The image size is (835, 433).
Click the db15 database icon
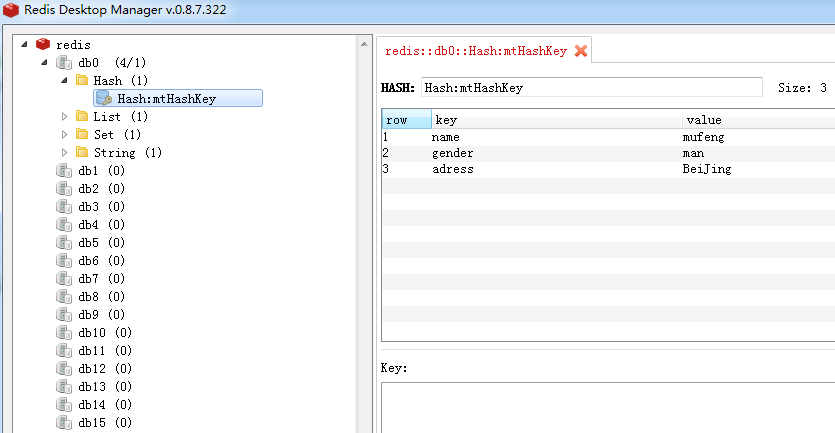coord(64,422)
